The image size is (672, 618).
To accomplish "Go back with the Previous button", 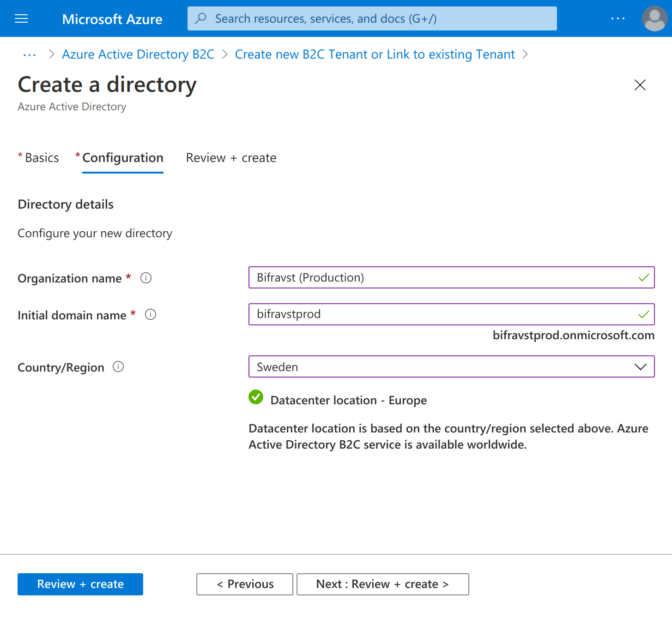I will click(x=245, y=584).
